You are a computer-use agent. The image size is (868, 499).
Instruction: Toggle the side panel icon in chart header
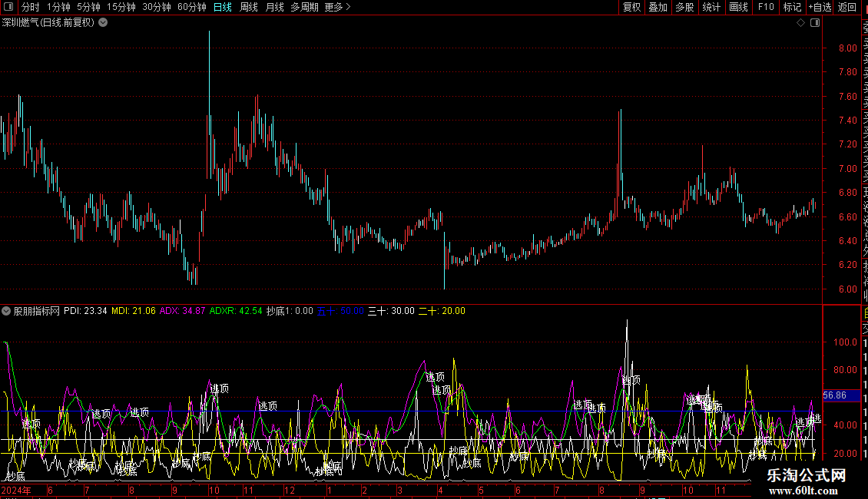(x=815, y=23)
